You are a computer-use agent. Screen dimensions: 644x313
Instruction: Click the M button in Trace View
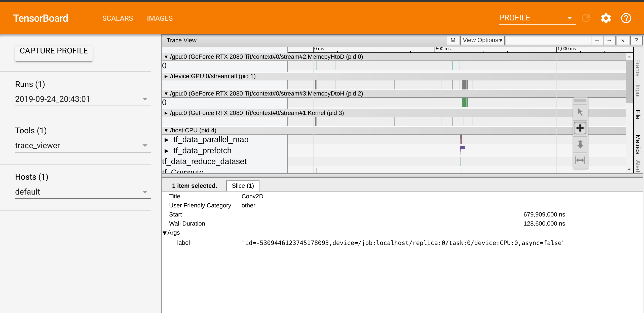point(453,40)
